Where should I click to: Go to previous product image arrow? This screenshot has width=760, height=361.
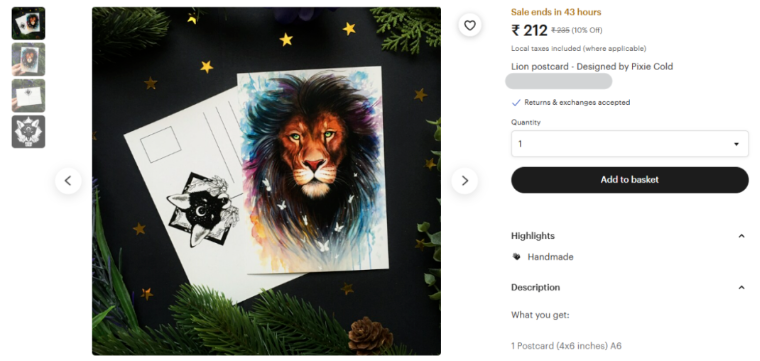pyautogui.click(x=68, y=181)
